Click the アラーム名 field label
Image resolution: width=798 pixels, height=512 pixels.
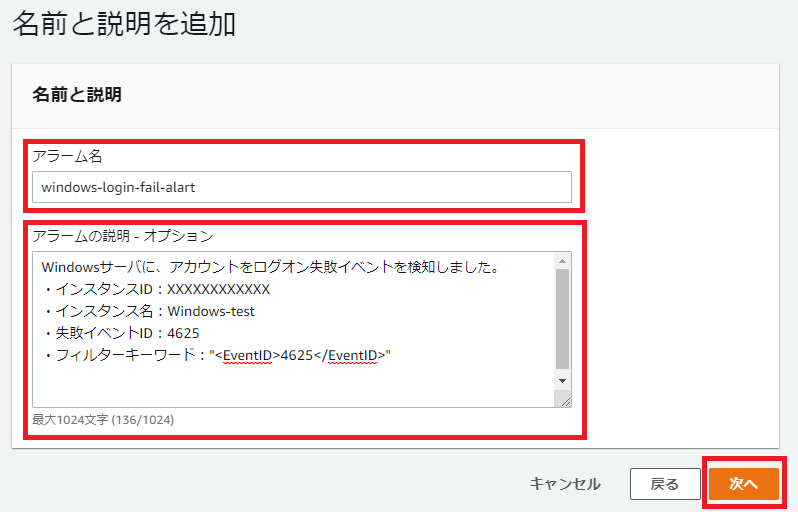(x=68, y=156)
